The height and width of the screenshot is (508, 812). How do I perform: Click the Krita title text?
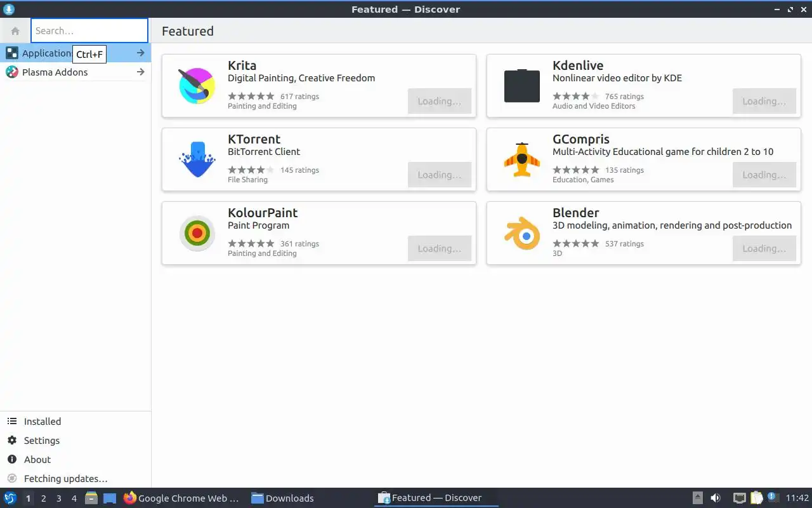point(242,65)
